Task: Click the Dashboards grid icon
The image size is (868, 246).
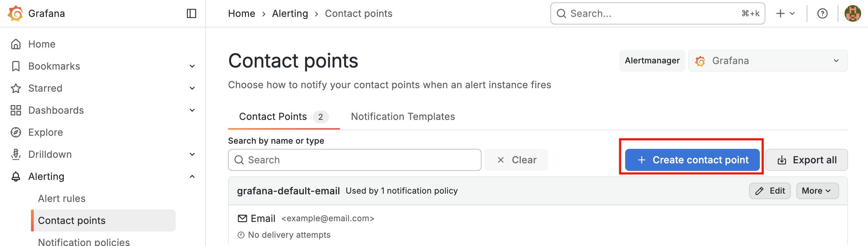Action: 16,110
